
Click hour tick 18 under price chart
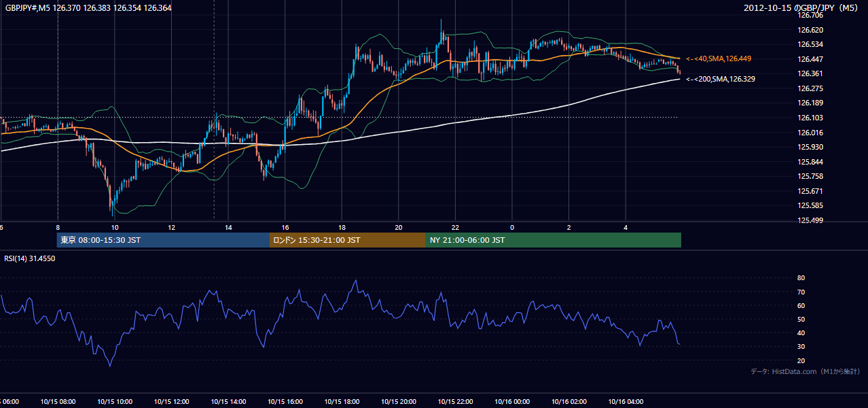click(342, 228)
